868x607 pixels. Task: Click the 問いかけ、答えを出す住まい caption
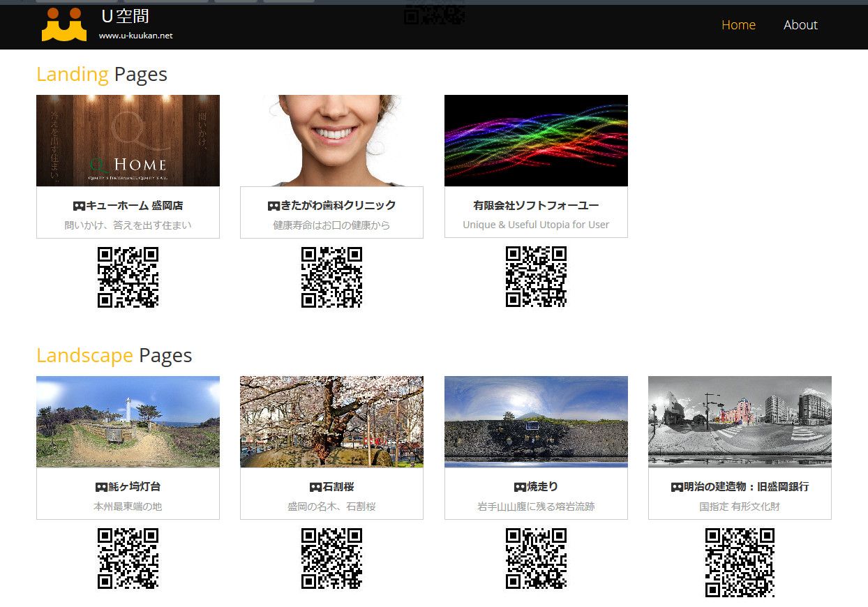click(128, 225)
